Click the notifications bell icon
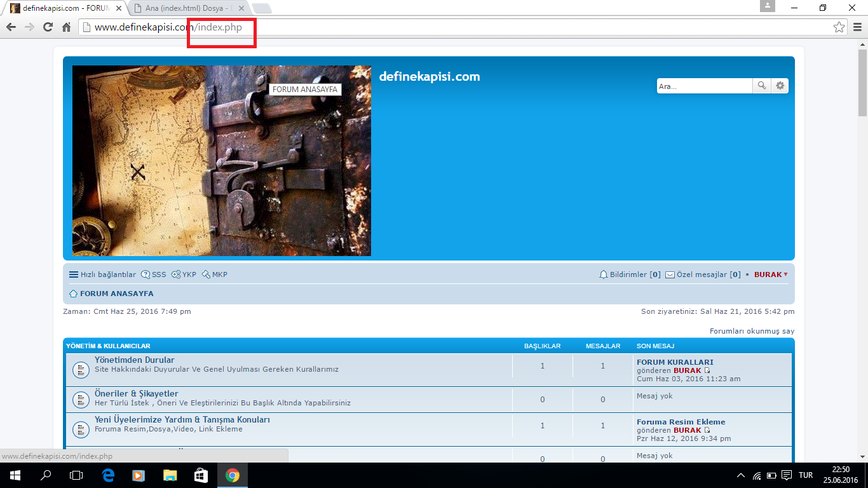Image resolution: width=868 pixels, height=488 pixels. click(604, 274)
